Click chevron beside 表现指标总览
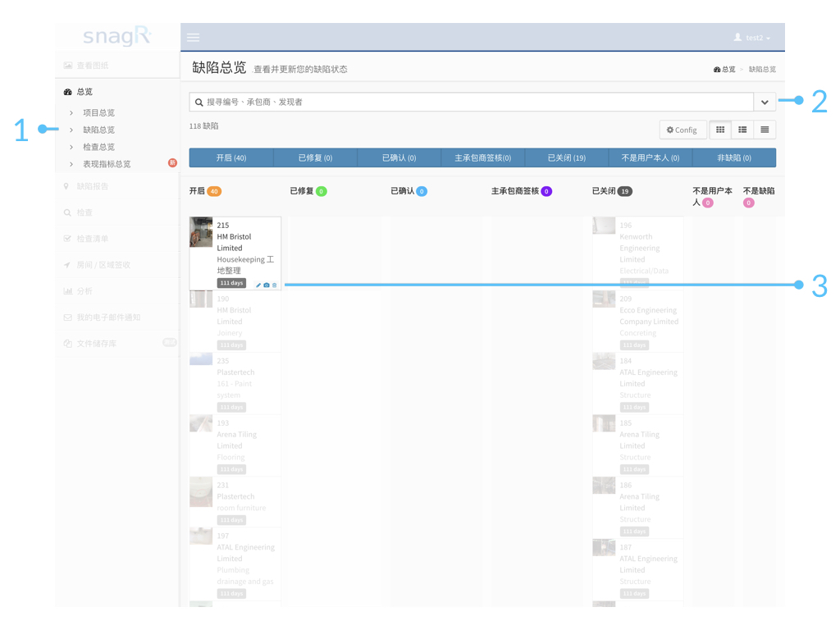This screenshot has width=840, height=630. point(71,164)
